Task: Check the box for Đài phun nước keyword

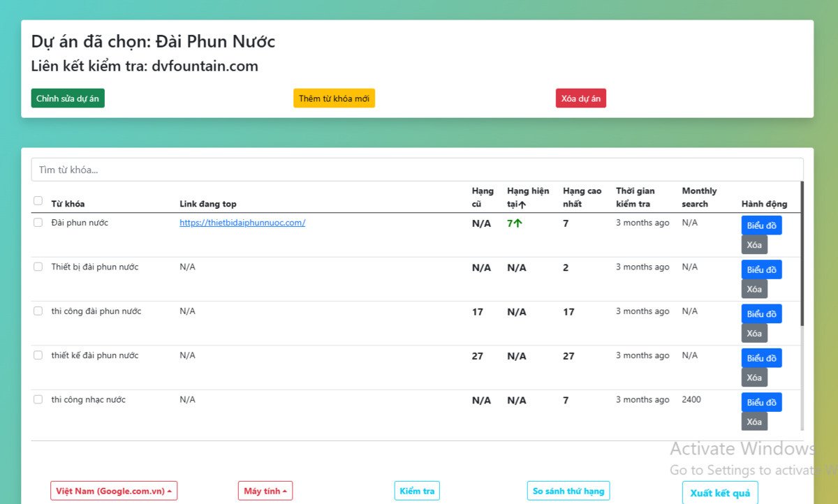Action: (38, 223)
